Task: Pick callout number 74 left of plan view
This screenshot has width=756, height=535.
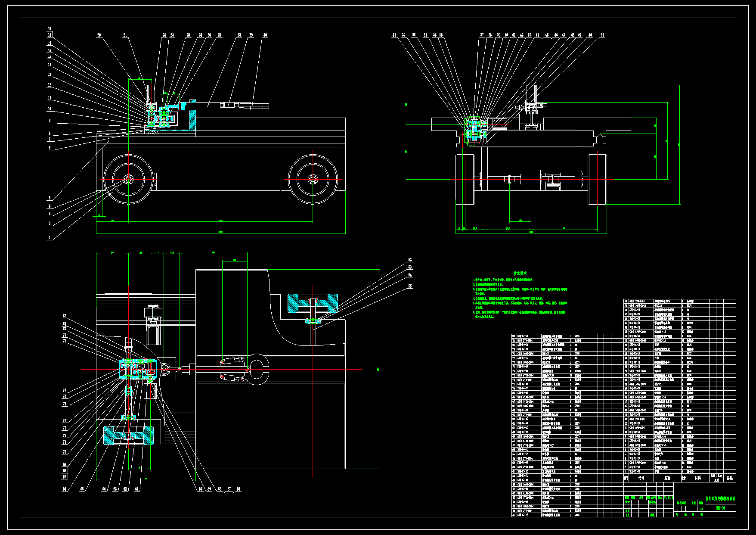Action: pyautogui.click(x=65, y=421)
